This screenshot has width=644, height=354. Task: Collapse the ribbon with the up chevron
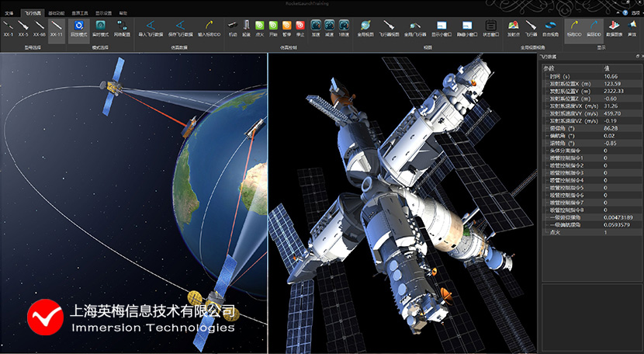616,12
